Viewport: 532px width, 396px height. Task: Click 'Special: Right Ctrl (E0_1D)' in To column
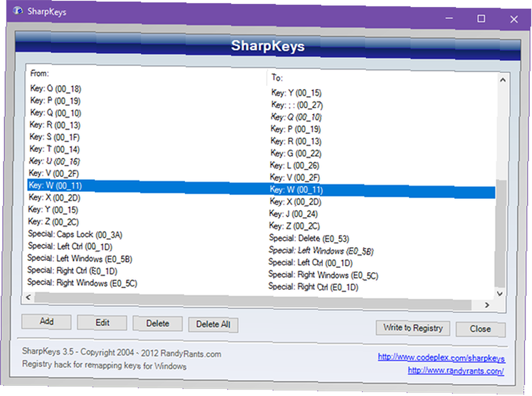[313, 287]
